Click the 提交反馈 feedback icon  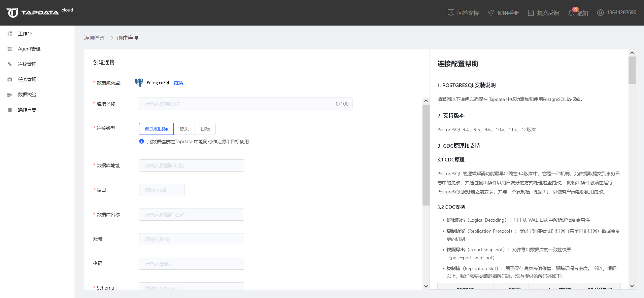coord(531,13)
